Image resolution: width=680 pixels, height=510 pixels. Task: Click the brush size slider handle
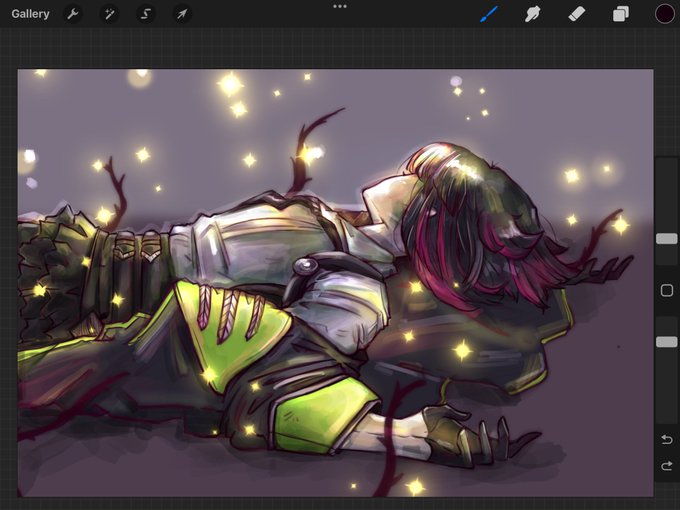coord(667,239)
